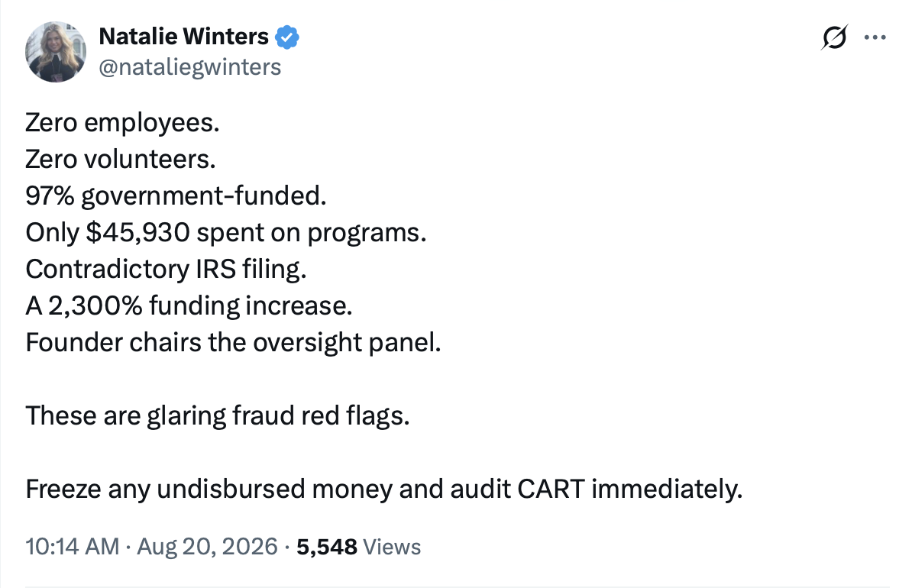Open the @nataliegwinters handle link

pyautogui.click(x=189, y=67)
